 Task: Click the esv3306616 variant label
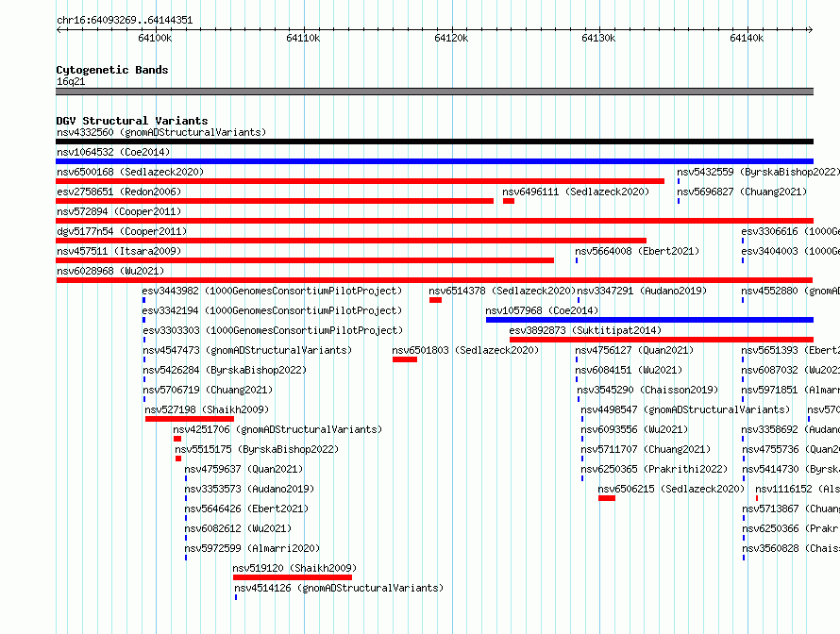click(x=791, y=231)
